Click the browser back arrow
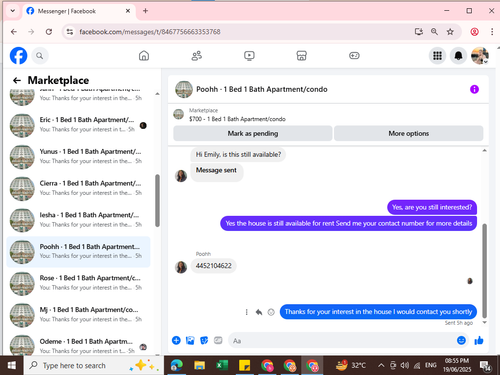The width and height of the screenshot is (500, 375). [x=14, y=32]
